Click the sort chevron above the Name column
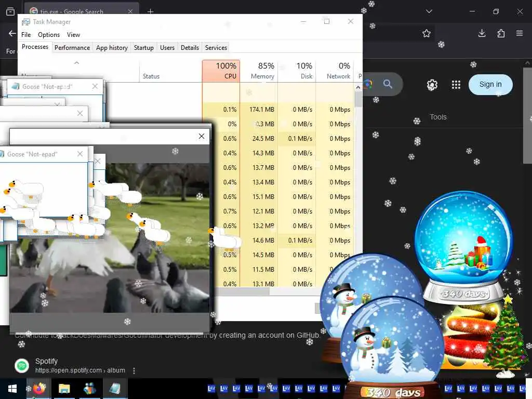 tap(77, 63)
